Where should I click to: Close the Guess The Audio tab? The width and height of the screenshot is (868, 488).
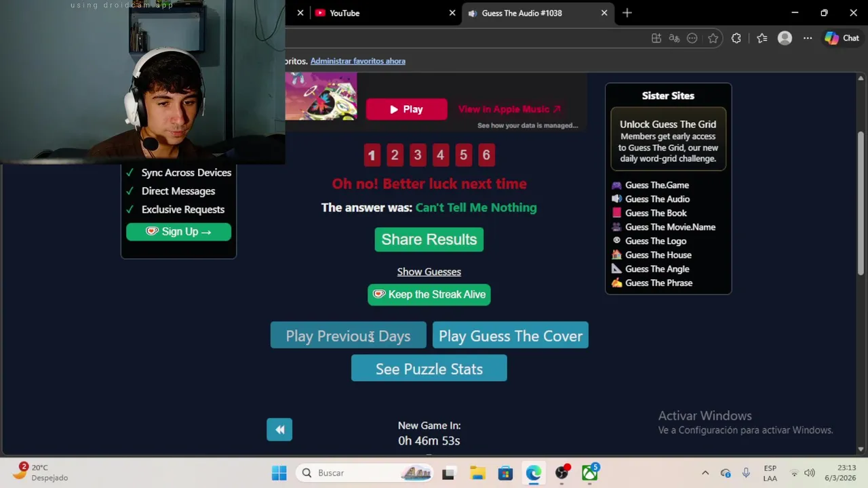pyautogui.click(x=604, y=13)
